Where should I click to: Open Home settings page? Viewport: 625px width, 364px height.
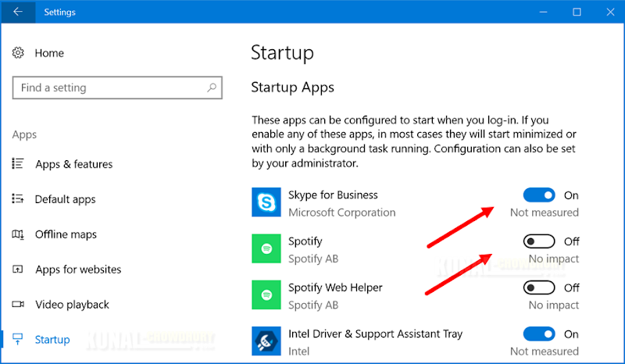[49, 53]
